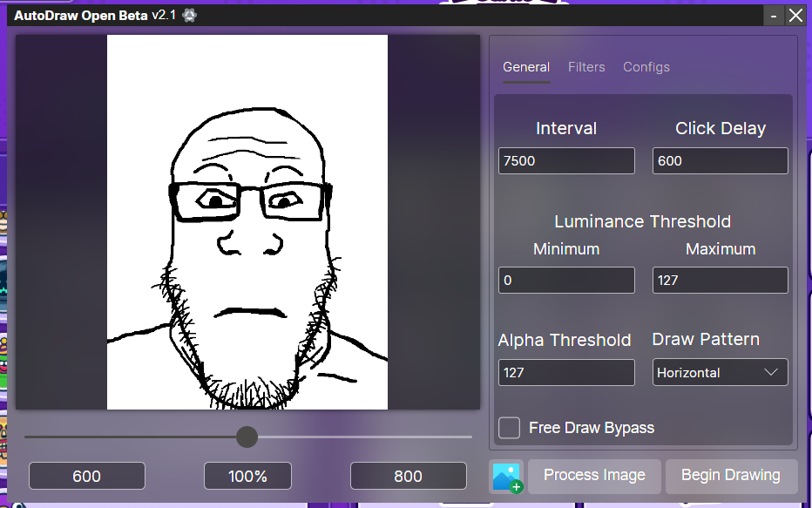This screenshot has width=812, height=508.
Task: Click the add image icon button
Action: (x=506, y=476)
